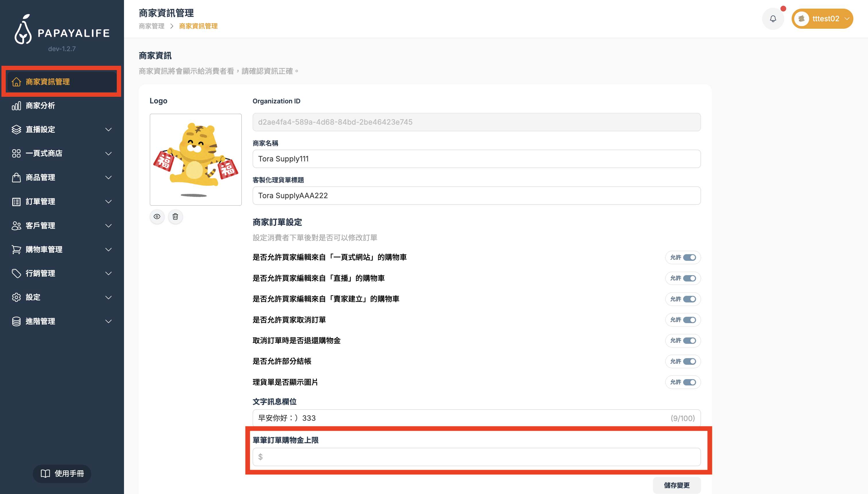Click the 儲存變更 button
The height and width of the screenshot is (494, 868).
coord(677,485)
